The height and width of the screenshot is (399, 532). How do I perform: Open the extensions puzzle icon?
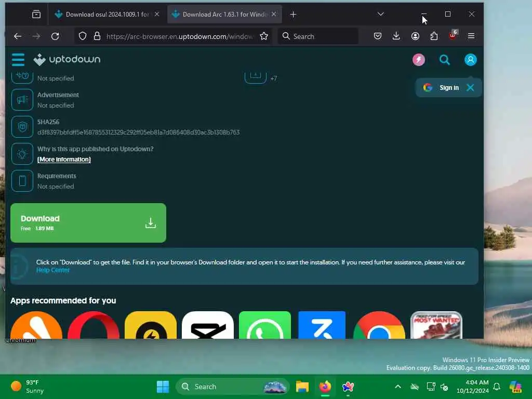click(434, 36)
